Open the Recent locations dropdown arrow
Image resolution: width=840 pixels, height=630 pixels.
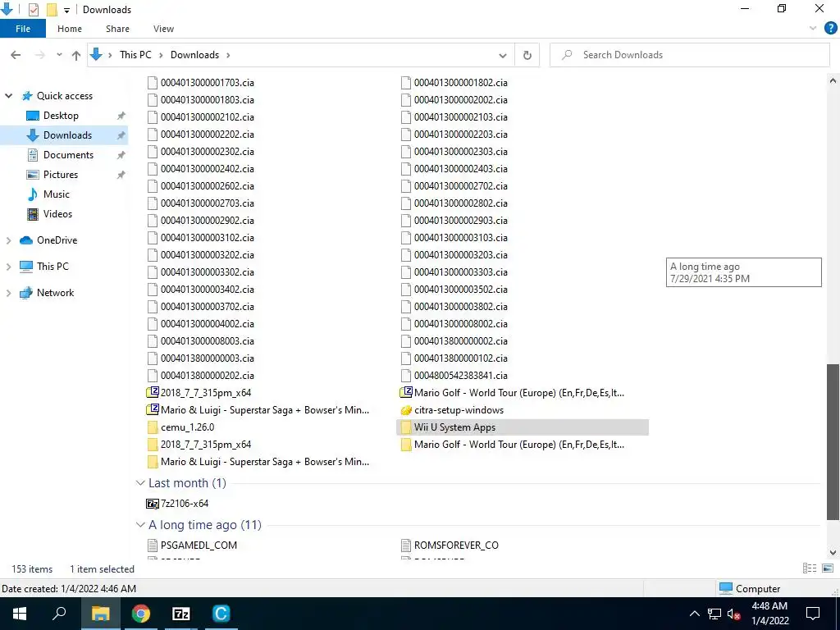[59, 55]
